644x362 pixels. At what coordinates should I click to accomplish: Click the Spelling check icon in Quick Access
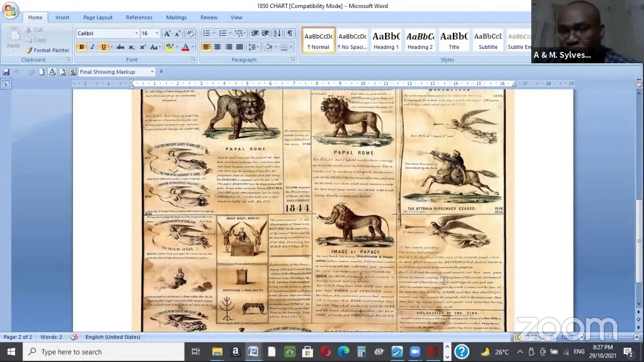point(52,72)
